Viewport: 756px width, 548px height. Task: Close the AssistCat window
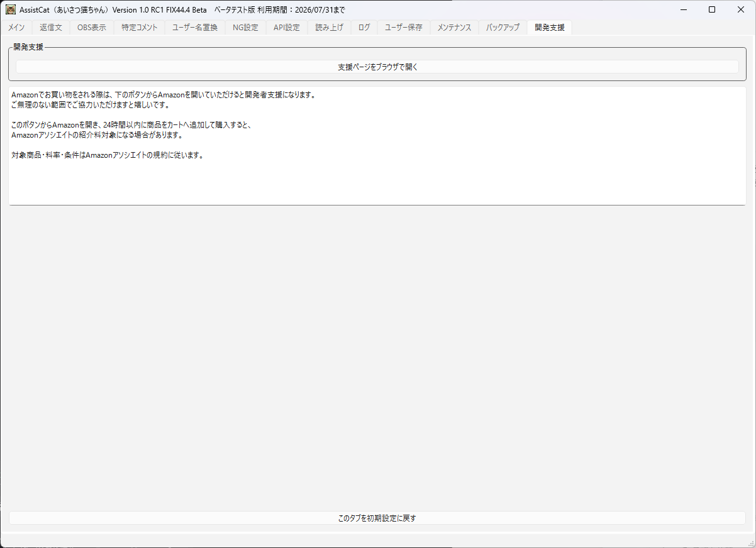tap(741, 9)
